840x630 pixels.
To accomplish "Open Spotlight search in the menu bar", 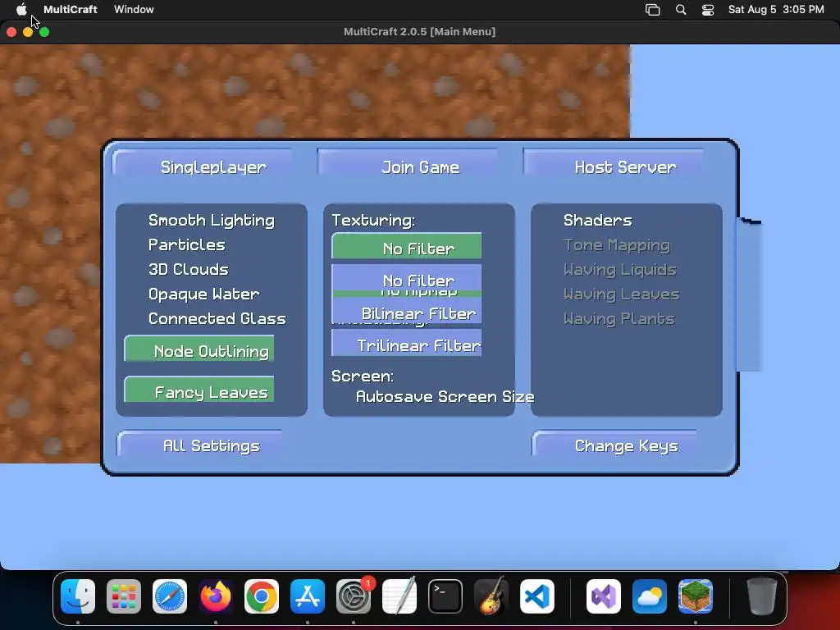I will pos(681,9).
